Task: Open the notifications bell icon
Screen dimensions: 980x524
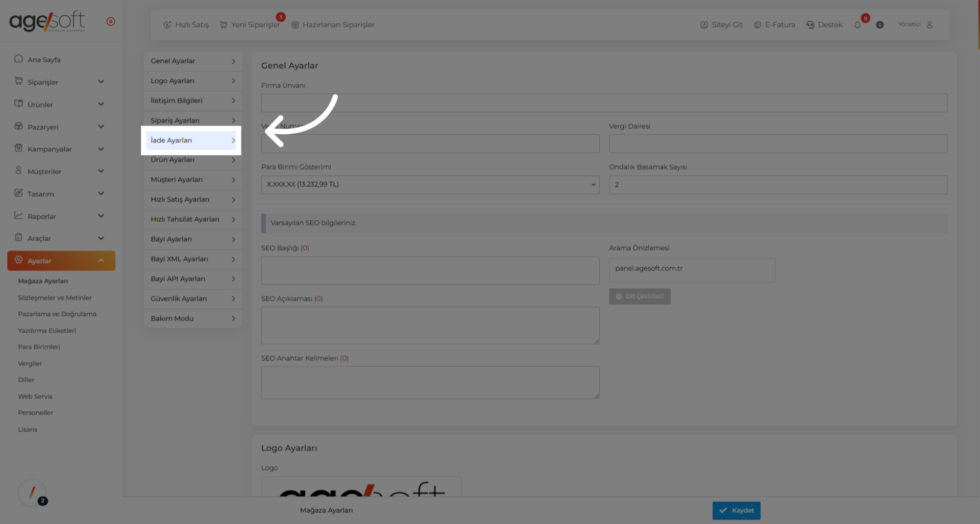Action: pyautogui.click(x=857, y=24)
